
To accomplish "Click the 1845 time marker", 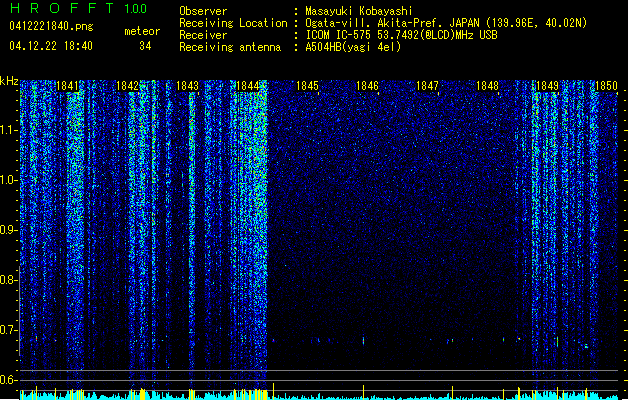I will click(x=307, y=86).
